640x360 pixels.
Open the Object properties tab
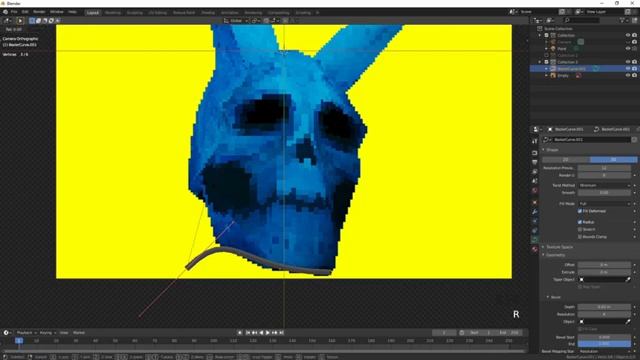(535, 202)
